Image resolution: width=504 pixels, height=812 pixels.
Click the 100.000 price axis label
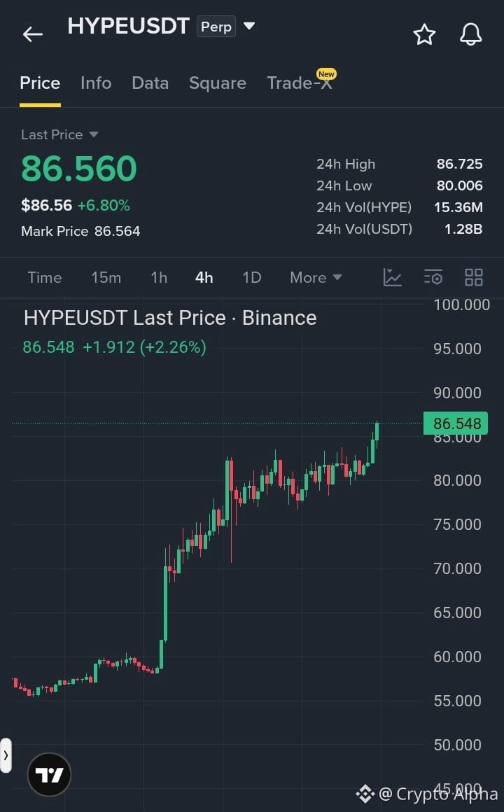coord(461,304)
